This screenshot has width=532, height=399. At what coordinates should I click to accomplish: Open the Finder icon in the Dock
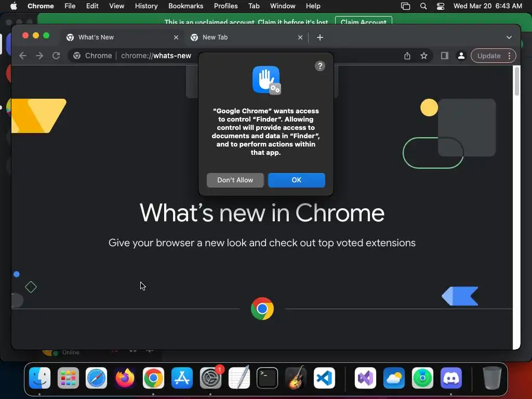39,378
